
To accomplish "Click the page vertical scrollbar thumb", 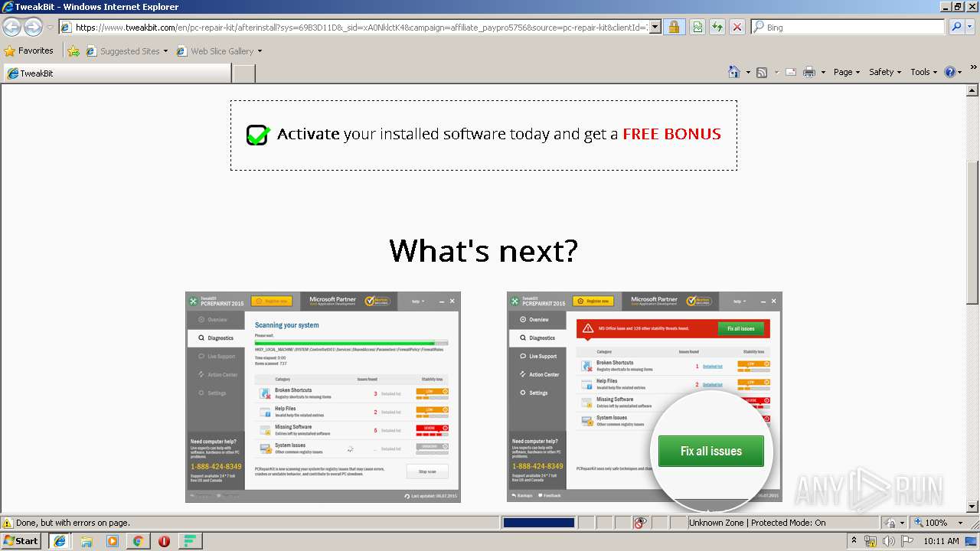I will 972,233.
